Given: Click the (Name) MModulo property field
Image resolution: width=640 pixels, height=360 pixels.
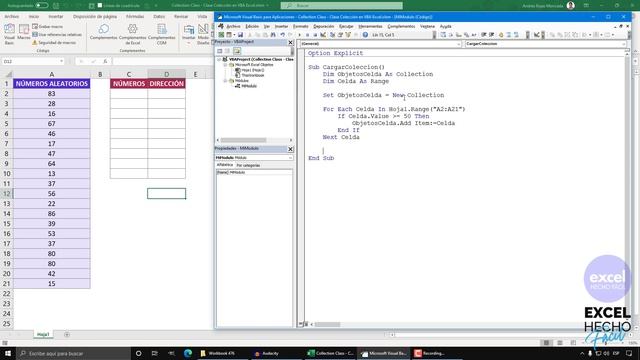Looking at the screenshot, I should (x=254, y=172).
